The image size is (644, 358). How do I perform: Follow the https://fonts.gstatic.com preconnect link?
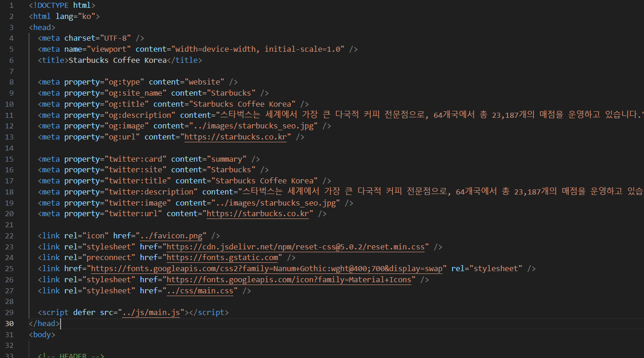pos(222,258)
